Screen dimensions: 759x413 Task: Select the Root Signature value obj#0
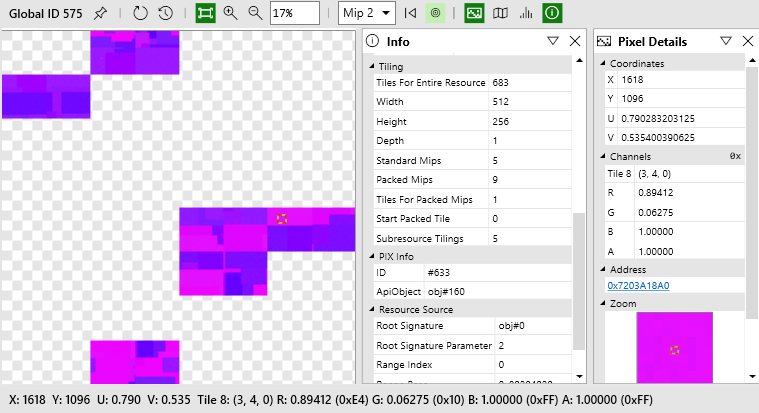pyautogui.click(x=511, y=326)
